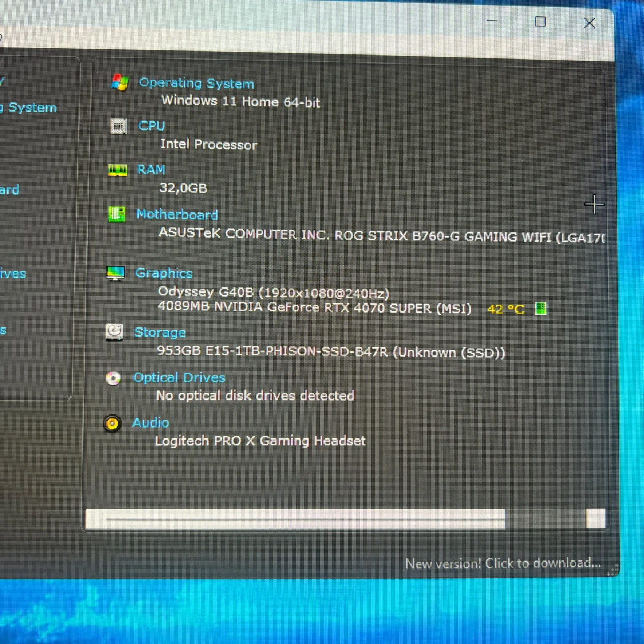Click 'New version! Click to download...' link
Viewport: 644px width, 644px height.
point(503,563)
